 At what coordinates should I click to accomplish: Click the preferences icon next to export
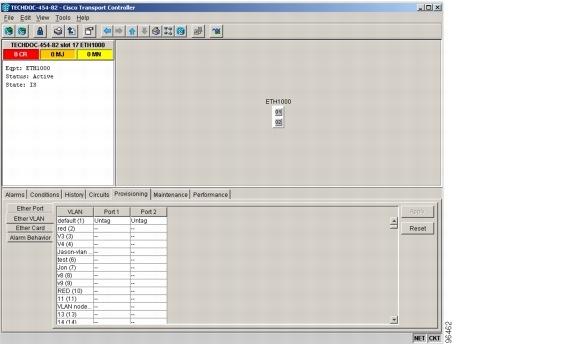coord(89,31)
